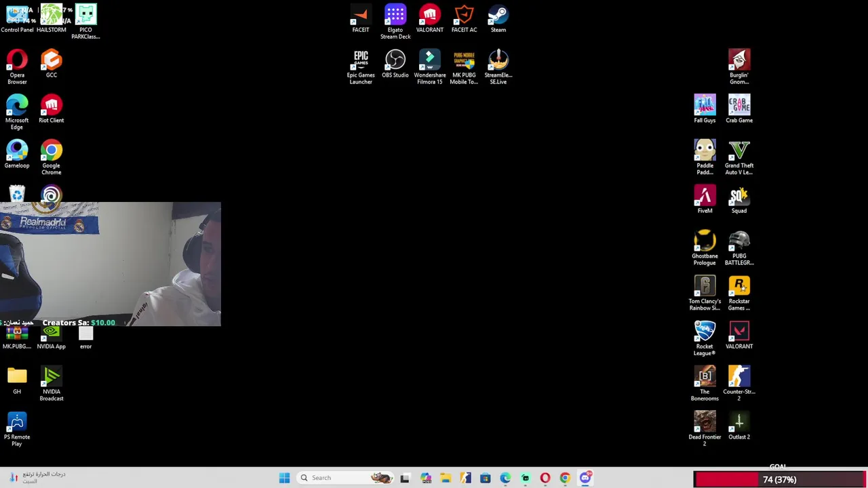Select the Control Panel desktop icon
Screen dimensions: 868x488
pyautogui.click(x=17, y=19)
